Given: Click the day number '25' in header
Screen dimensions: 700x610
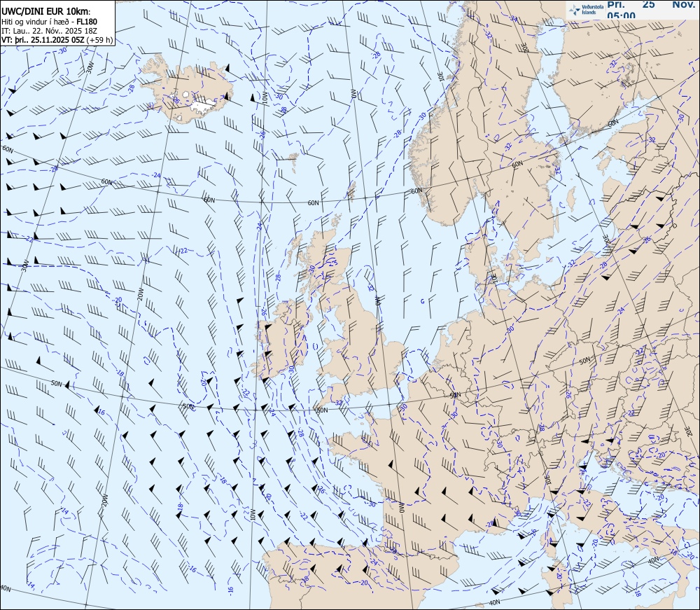Looking at the screenshot, I should click(648, 4).
